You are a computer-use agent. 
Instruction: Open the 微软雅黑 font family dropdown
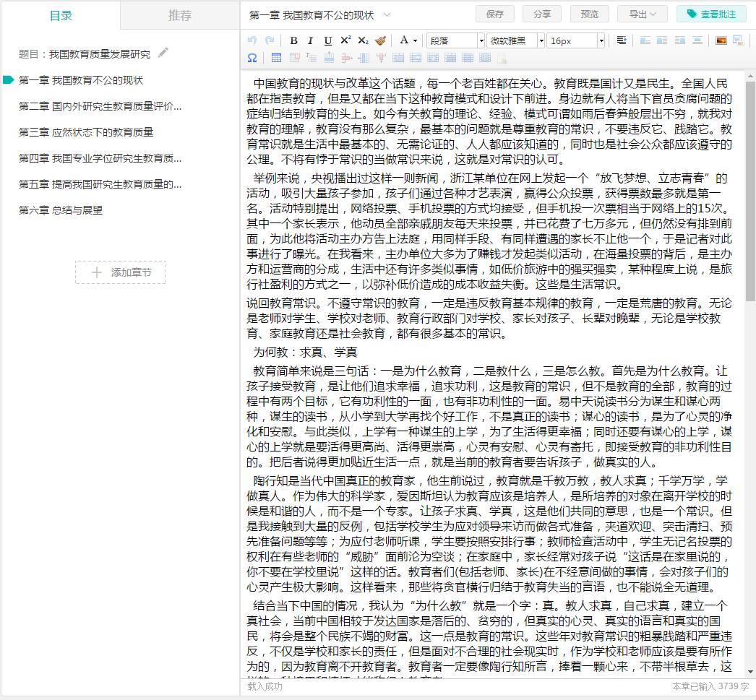click(x=516, y=40)
